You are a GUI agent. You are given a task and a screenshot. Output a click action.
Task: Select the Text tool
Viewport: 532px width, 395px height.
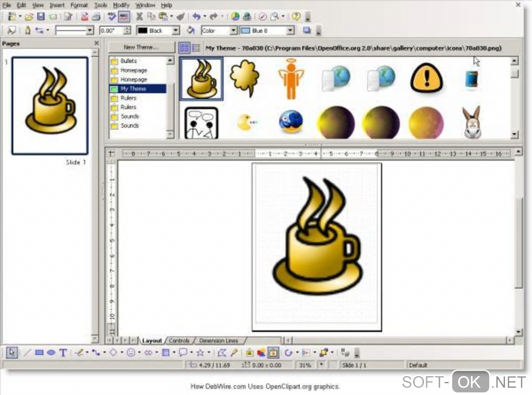63,353
